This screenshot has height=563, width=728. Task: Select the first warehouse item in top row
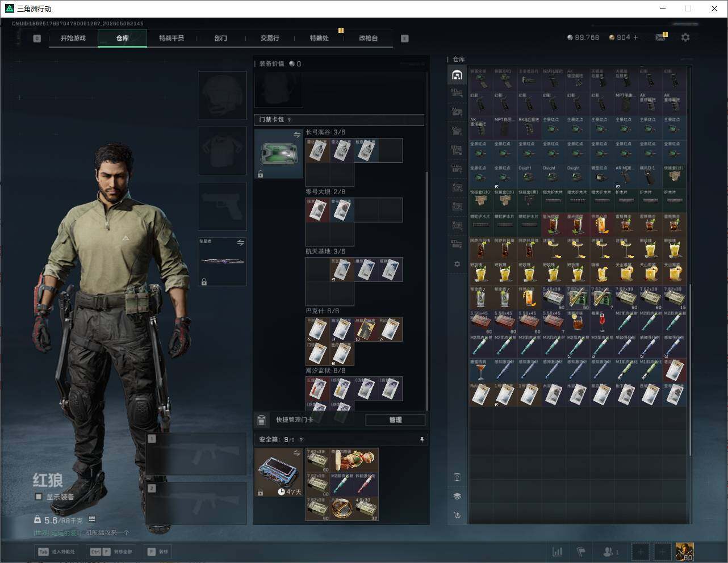coord(480,79)
